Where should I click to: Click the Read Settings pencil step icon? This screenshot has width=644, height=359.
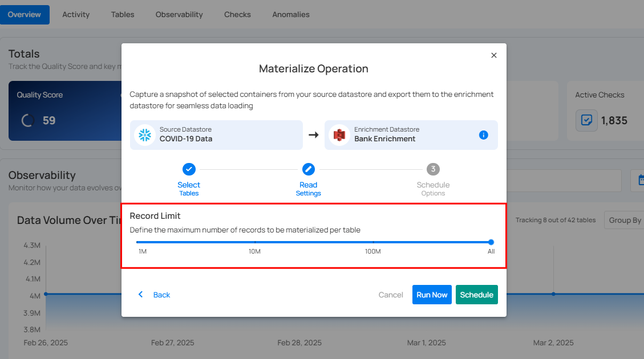coord(308,169)
